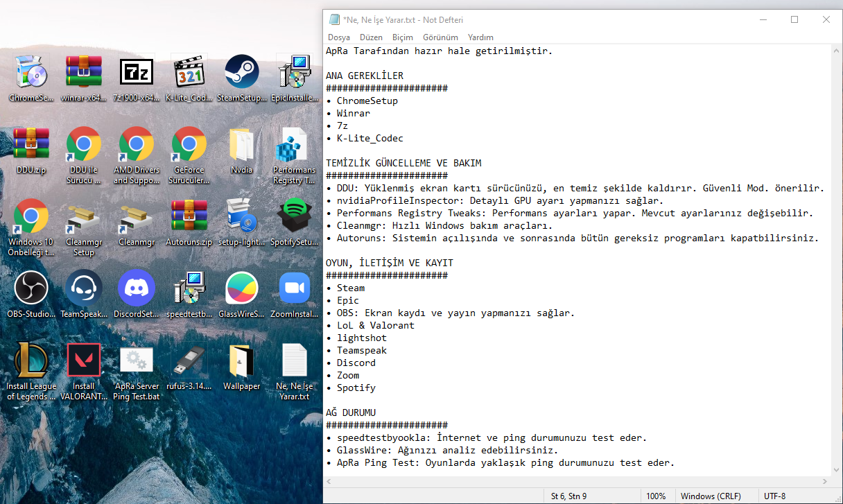Select the TeamSpeak installer icon
This screenshot has height=504, width=843.
pyautogui.click(x=84, y=289)
